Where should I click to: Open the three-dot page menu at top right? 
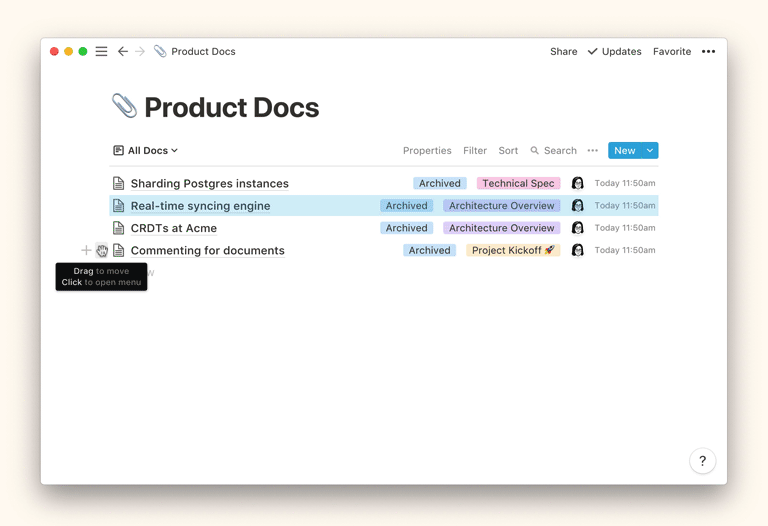tap(708, 51)
